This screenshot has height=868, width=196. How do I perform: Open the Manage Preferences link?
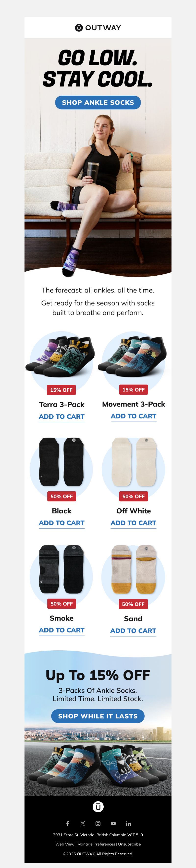point(96,844)
